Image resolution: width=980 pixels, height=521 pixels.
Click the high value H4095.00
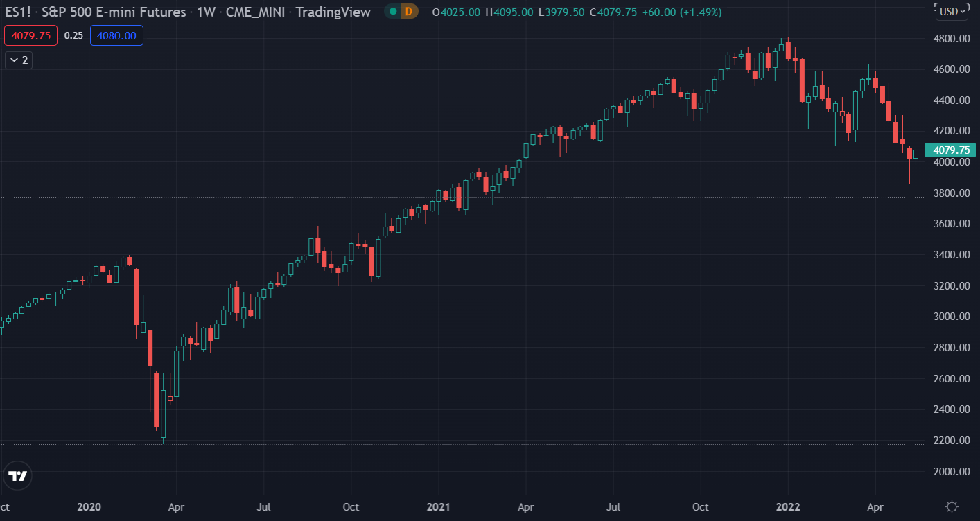509,12
